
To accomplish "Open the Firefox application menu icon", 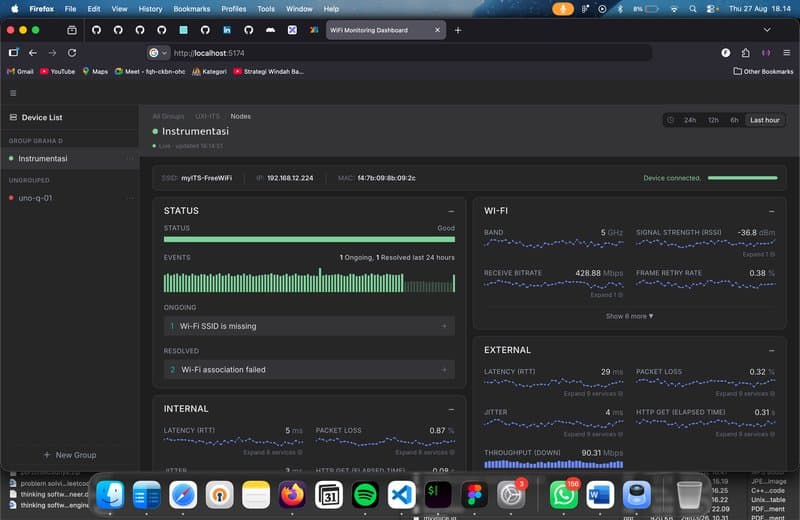I will tap(787, 53).
